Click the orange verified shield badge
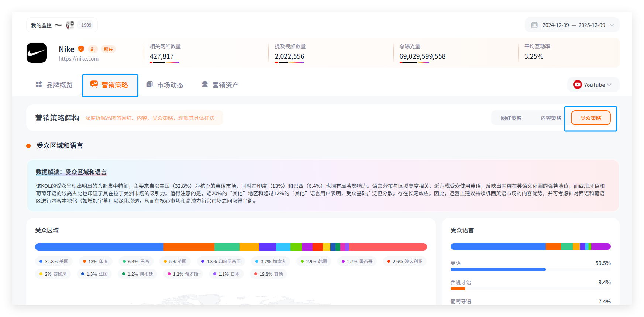 (81, 49)
